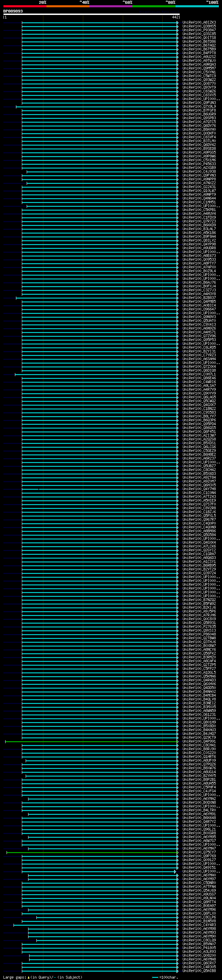Select the UniRef100_Q9SP83 label
Image resolution: width=222 pixels, height=980 pixels.
[199, 118]
